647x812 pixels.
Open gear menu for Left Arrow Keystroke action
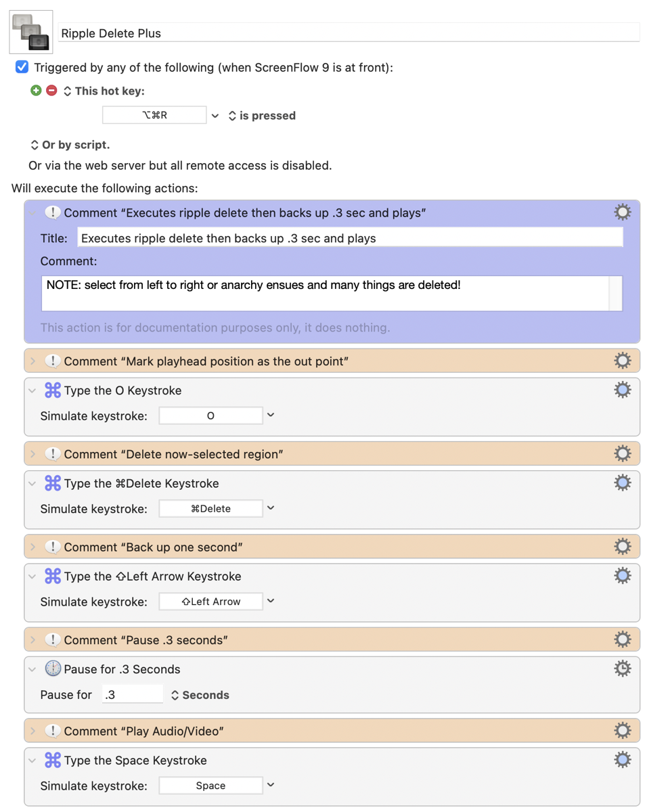point(622,576)
